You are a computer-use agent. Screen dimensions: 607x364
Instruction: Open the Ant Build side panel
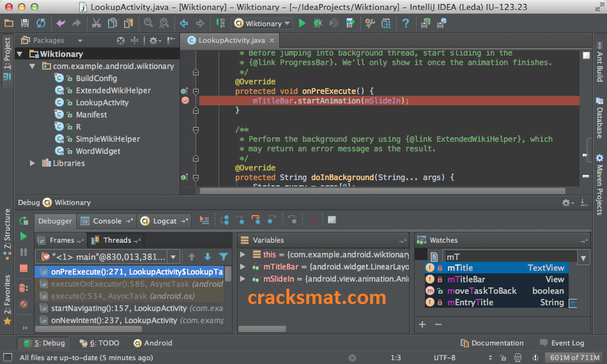coord(599,61)
